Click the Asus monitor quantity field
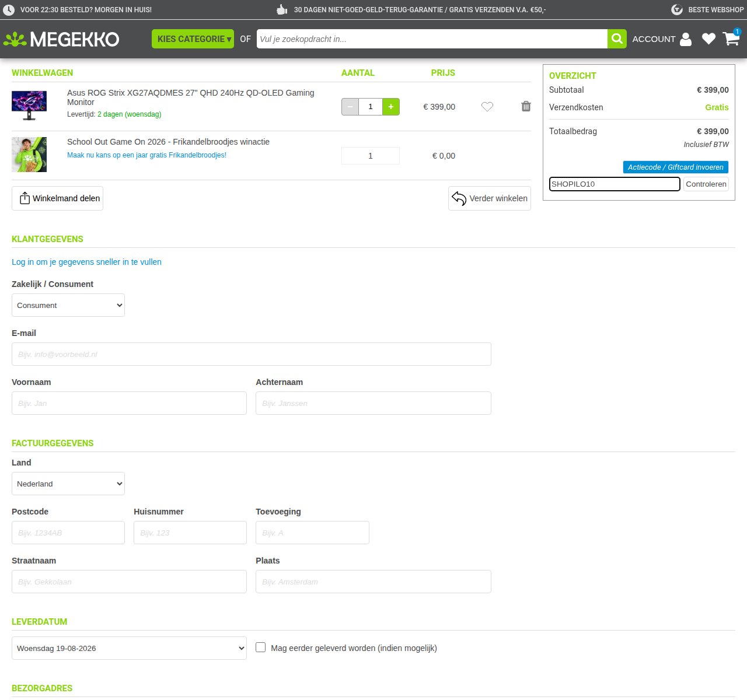Image resolution: width=747 pixels, height=700 pixels. (371, 107)
